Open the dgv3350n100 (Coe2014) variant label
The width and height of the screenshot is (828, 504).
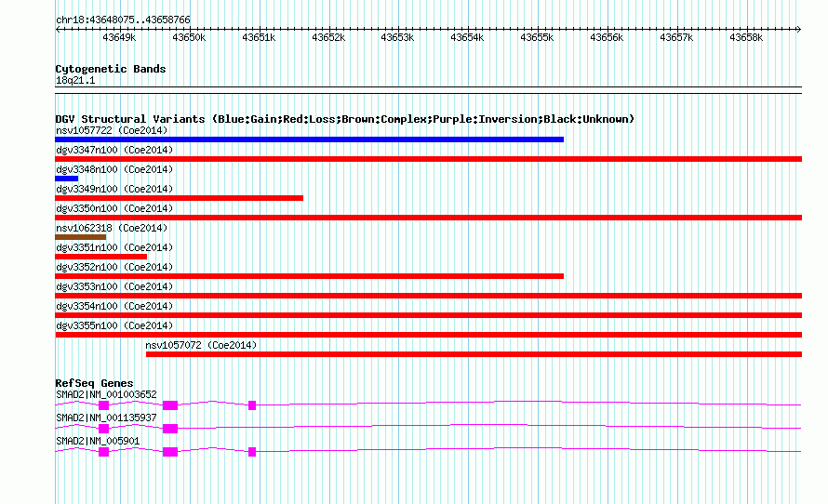(x=114, y=208)
